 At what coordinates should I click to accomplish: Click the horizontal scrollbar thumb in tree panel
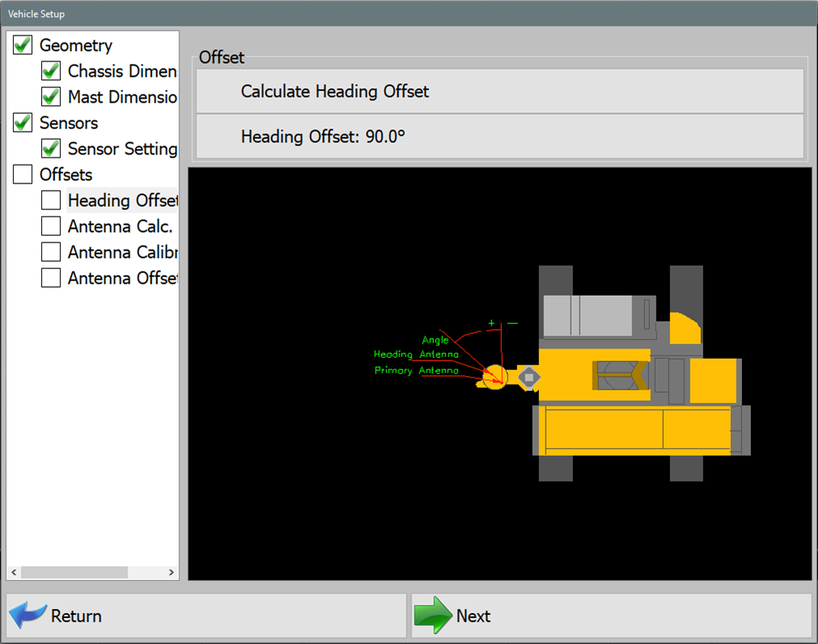click(74, 572)
